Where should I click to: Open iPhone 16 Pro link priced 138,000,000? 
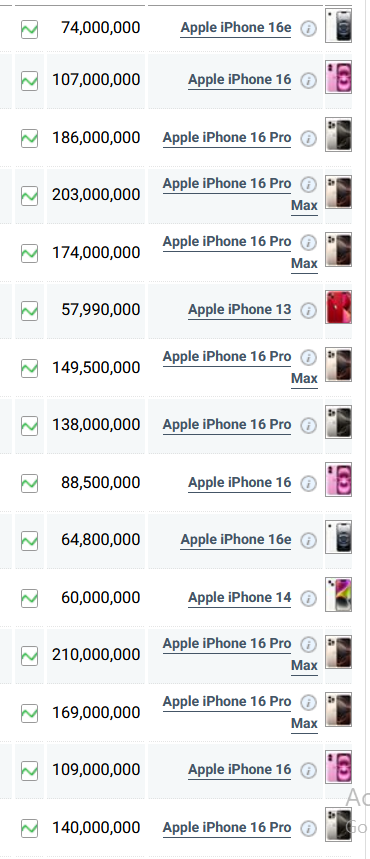(x=227, y=425)
